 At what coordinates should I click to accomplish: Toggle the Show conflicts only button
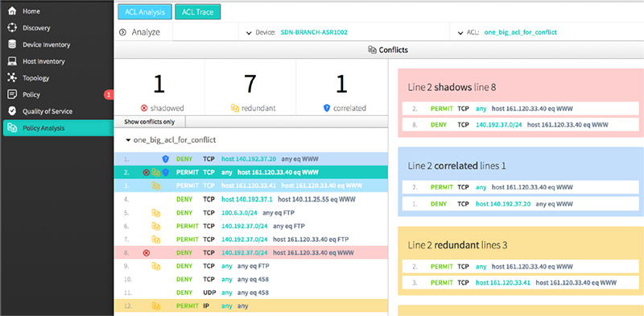pos(150,122)
